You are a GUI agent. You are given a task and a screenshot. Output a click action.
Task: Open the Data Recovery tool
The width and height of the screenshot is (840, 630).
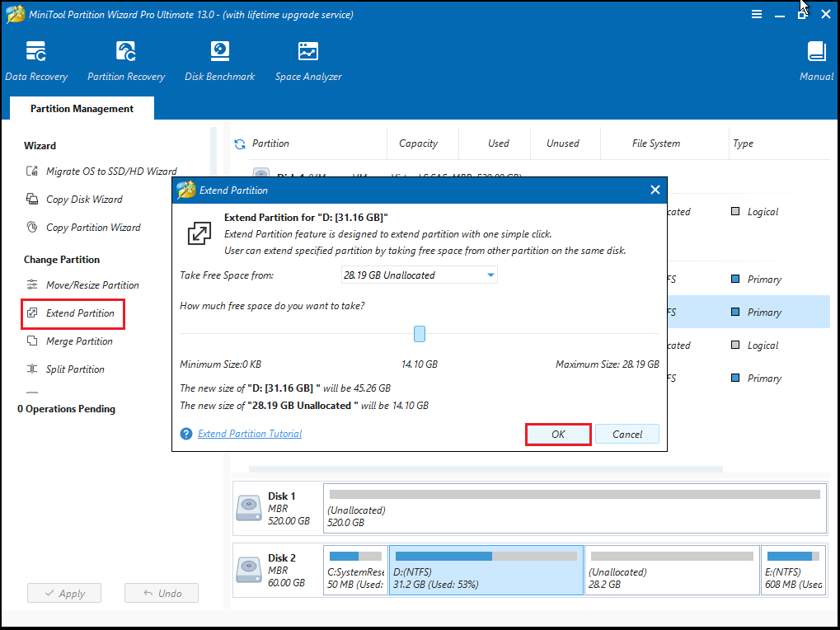click(x=36, y=62)
